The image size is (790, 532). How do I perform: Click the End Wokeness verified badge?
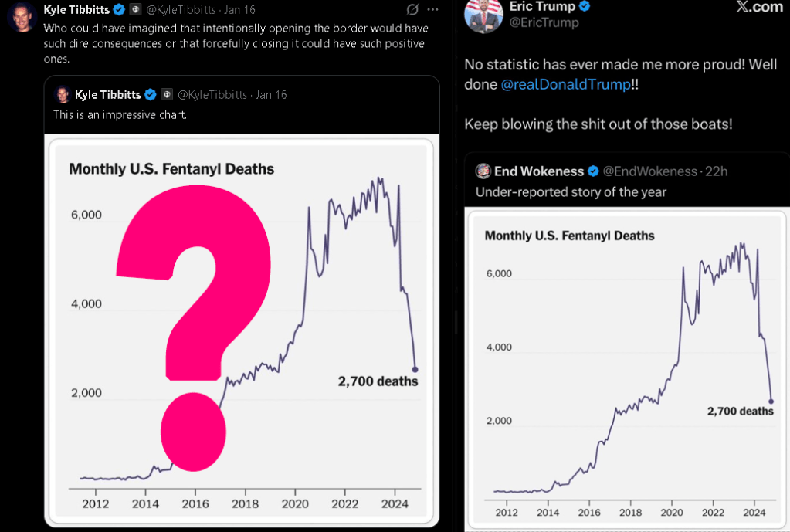[594, 171]
